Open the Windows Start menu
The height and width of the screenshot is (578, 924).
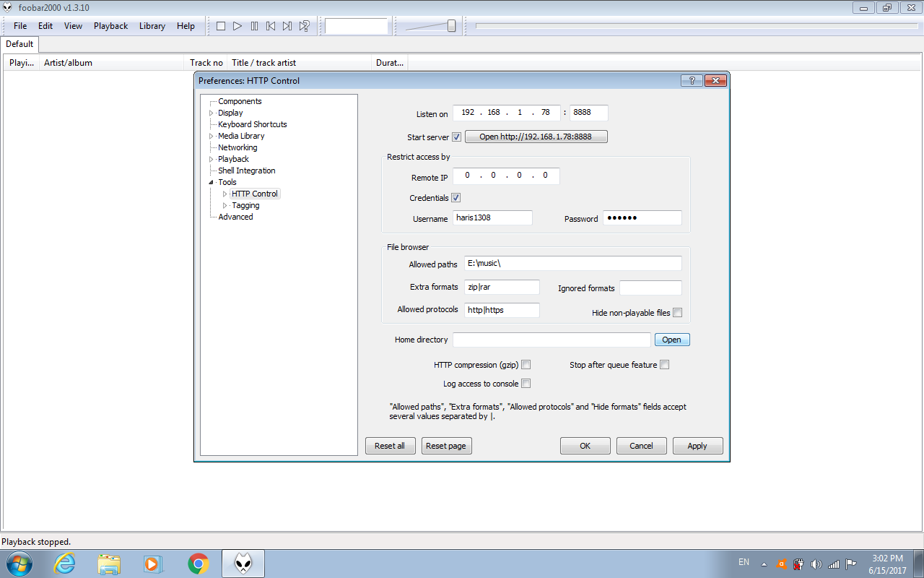click(x=19, y=564)
